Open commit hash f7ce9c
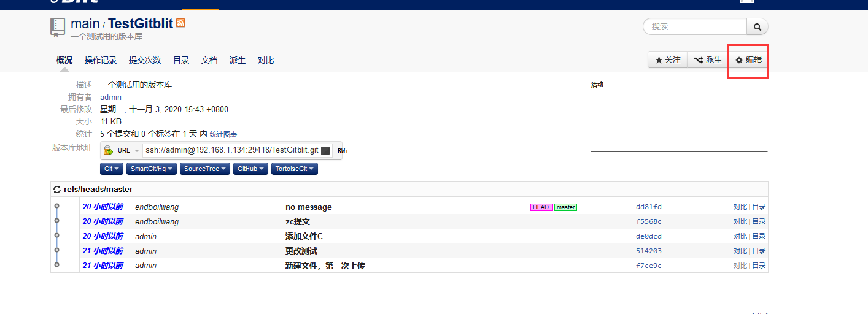The width and height of the screenshot is (868, 314). pos(649,266)
